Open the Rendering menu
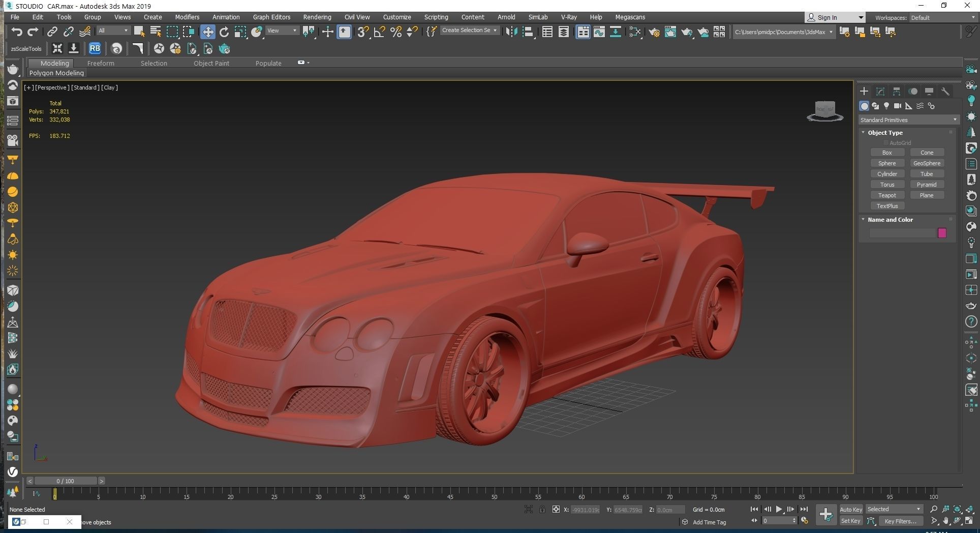 click(x=317, y=17)
